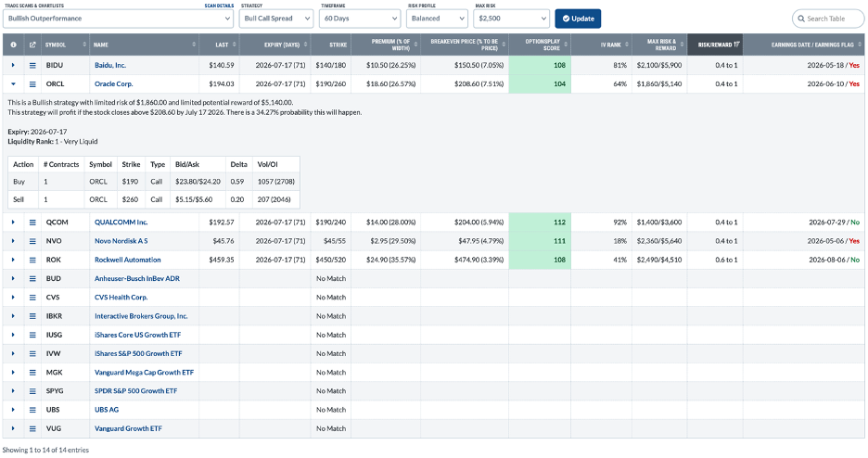Viewport: 868px width, 458px height.
Task: Sort by the Premium (% of Width) header
Action: coord(386,45)
